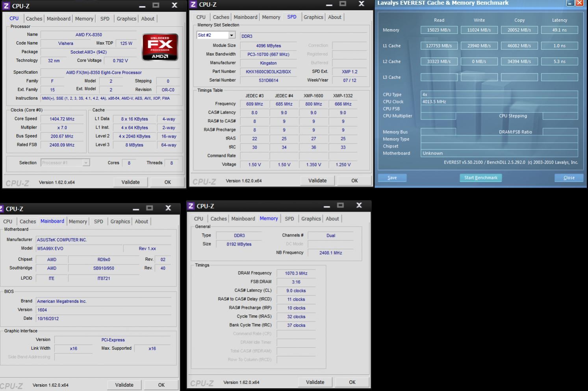Minimize the EVEREST benchmark window

click(x=570, y=3)
